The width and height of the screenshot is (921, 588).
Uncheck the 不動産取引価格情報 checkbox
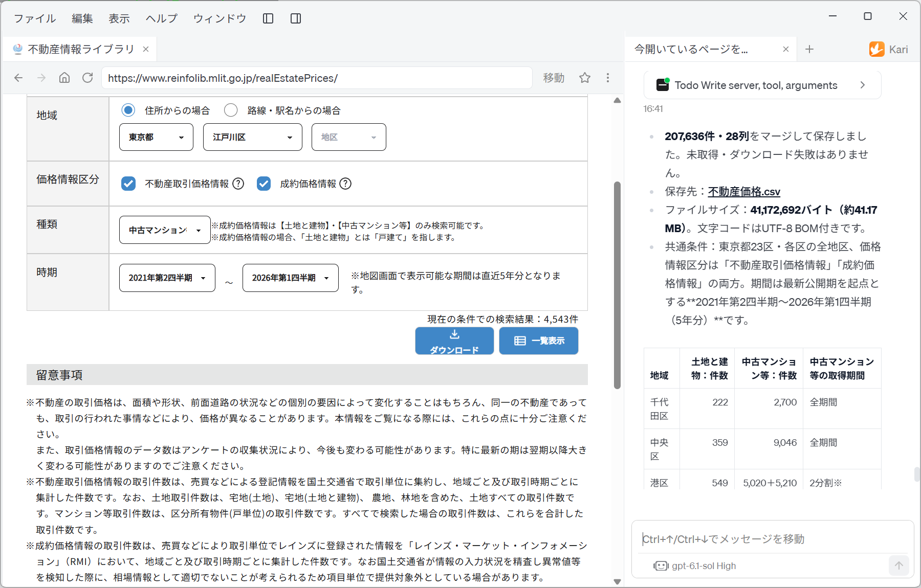tap(128, 184)
